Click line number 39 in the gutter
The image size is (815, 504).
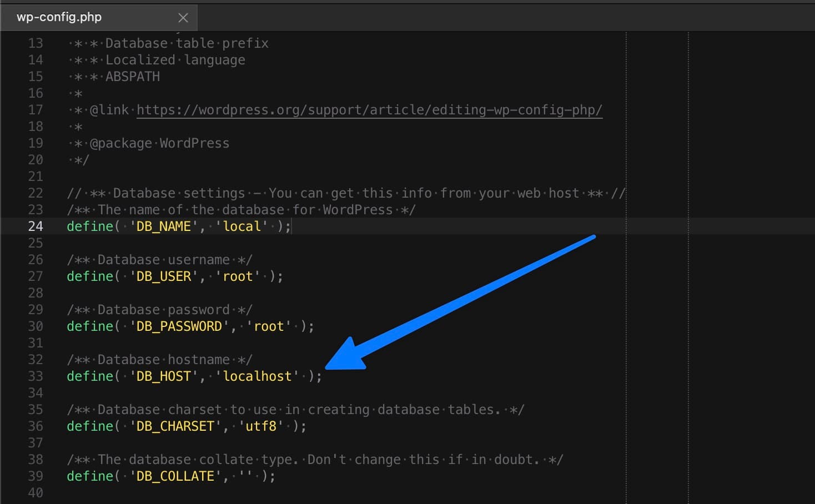tap(36, 476)
